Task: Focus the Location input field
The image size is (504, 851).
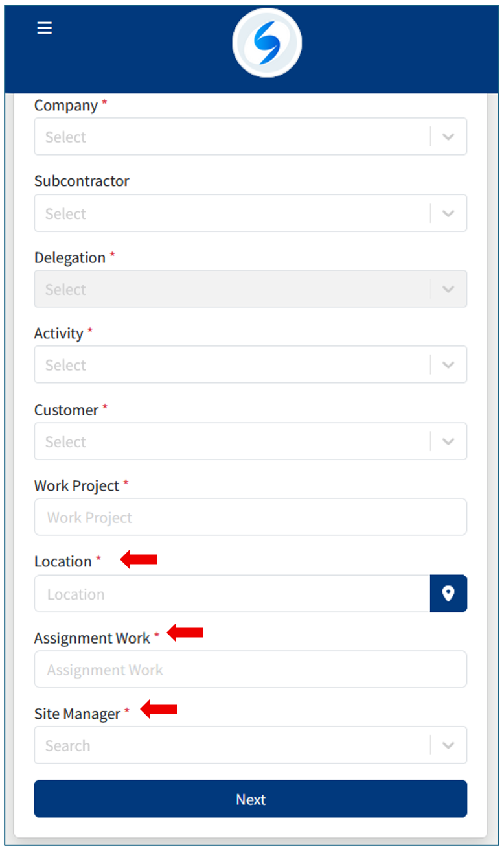Action: coord(231,594)
